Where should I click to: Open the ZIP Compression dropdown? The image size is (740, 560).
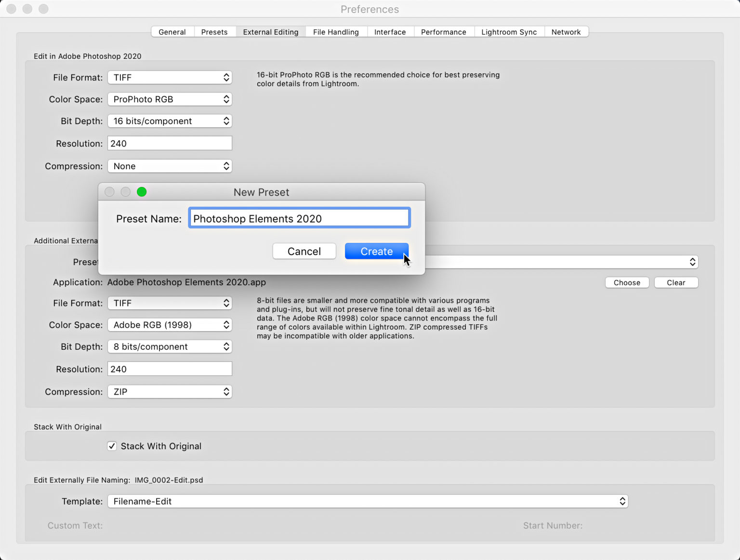pyautogui.click(x=170, y=391)
